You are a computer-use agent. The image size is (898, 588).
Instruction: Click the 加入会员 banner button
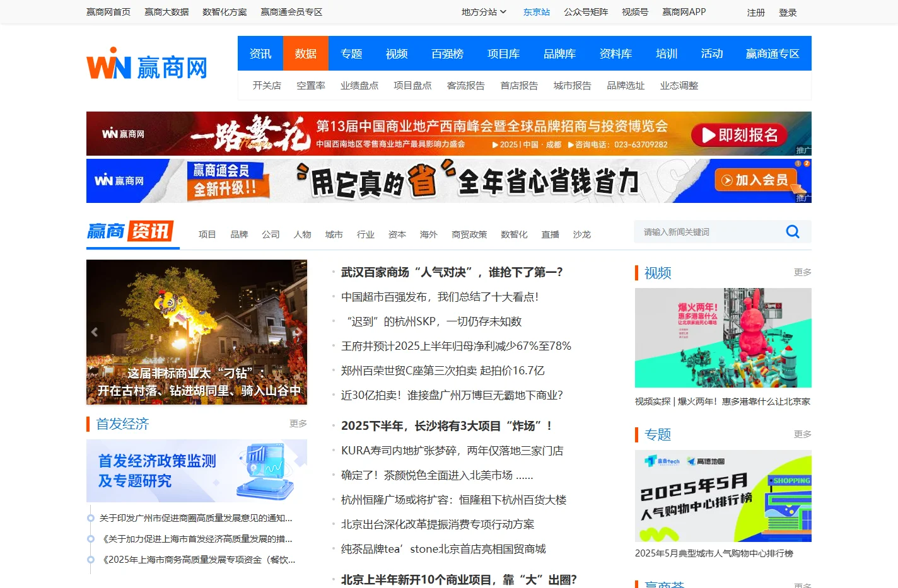[755, 180]
